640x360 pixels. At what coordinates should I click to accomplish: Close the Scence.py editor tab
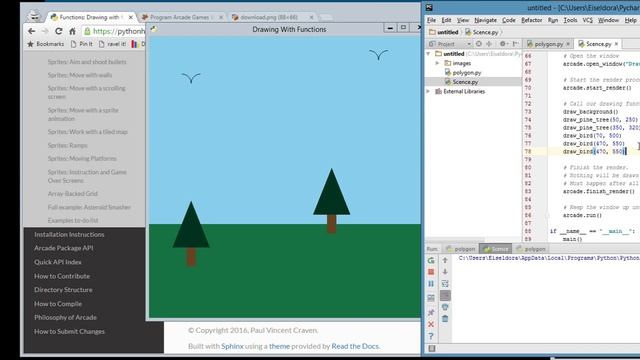(616, 44)
